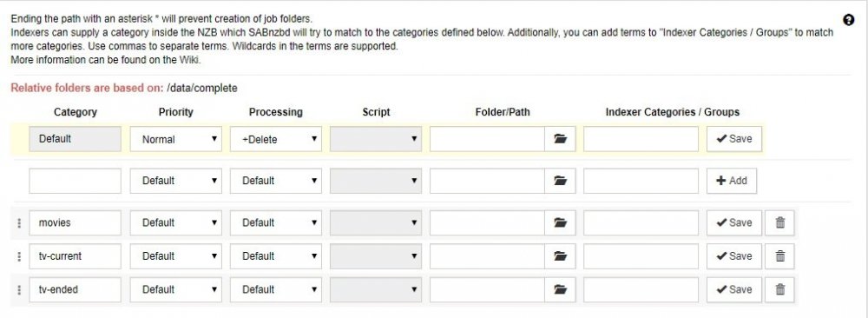This screenshot has height=318, width=868.
Task: Click the Add button for new category
Action: (731, 181)
